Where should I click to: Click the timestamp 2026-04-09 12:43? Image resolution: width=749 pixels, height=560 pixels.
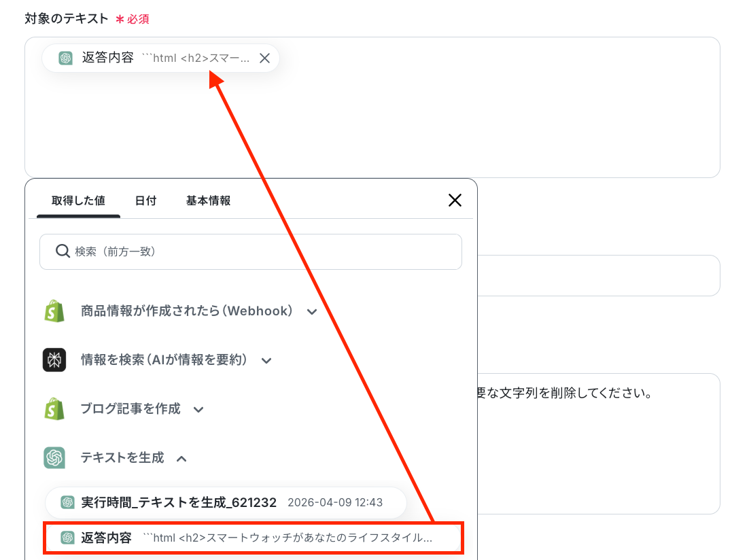coord(335,503)
